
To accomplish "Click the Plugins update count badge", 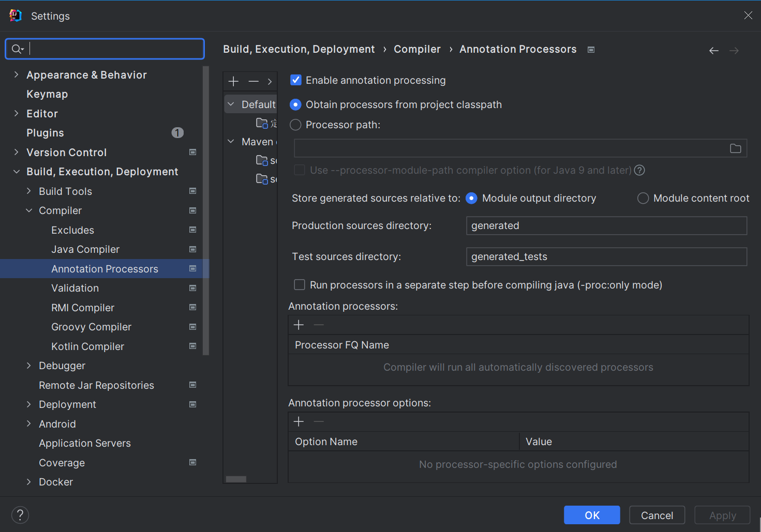I will (x=177, y=133).
